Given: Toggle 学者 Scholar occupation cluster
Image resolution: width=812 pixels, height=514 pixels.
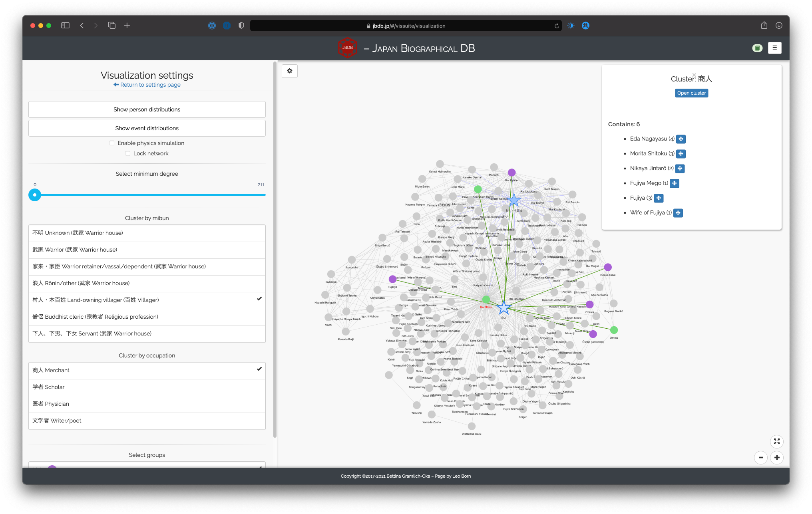Looking at the screenshot, I should point(147,387).
